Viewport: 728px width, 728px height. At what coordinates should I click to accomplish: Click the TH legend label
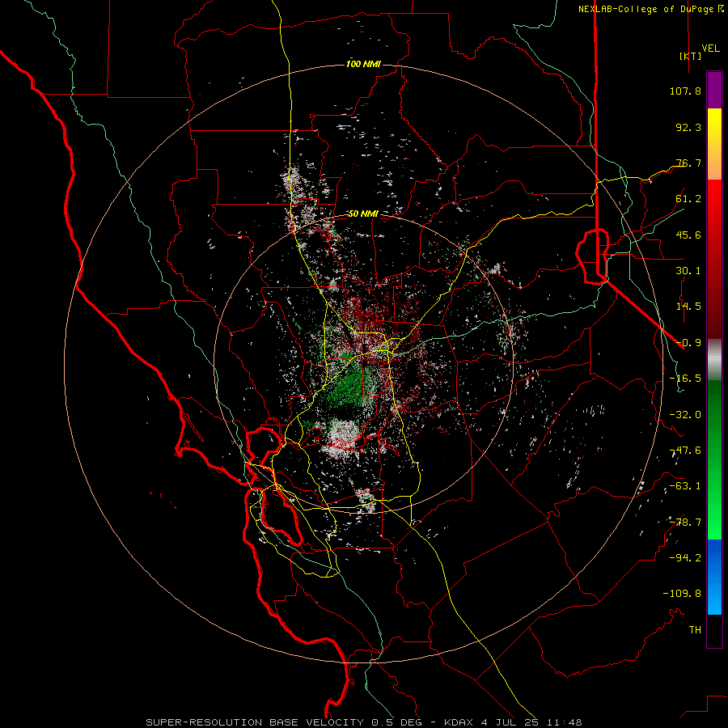point(695,629)
